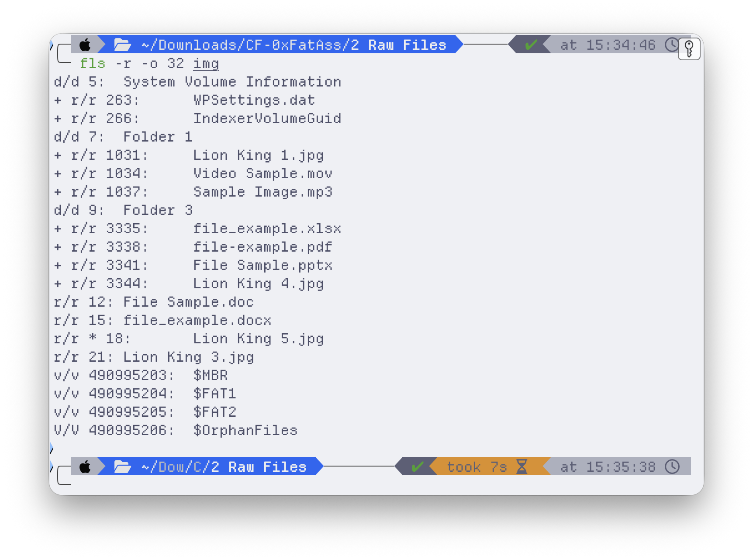
Task: Select the 'file_example.docx' file name
Action: pos(197,320)
